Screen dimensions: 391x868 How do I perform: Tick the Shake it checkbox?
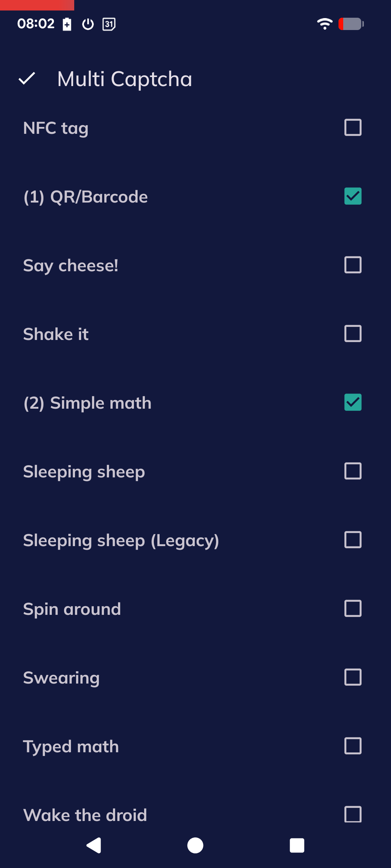(353, 334)
